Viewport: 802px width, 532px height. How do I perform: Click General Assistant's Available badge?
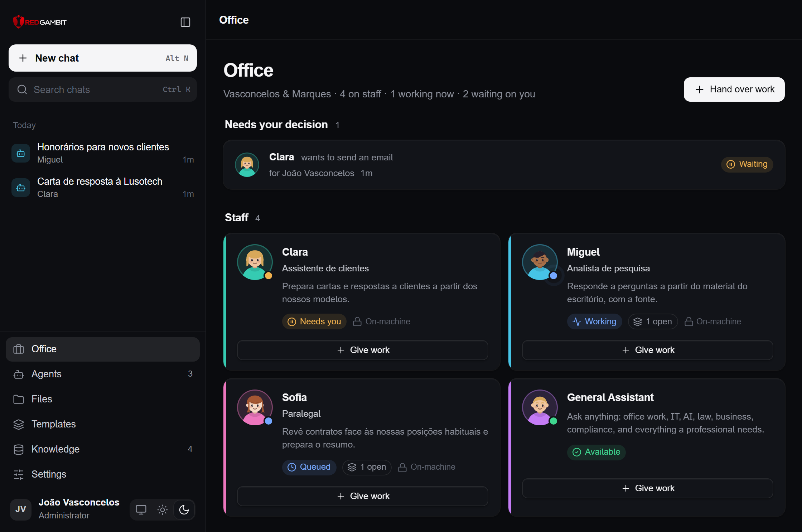[x=596, y=452]
